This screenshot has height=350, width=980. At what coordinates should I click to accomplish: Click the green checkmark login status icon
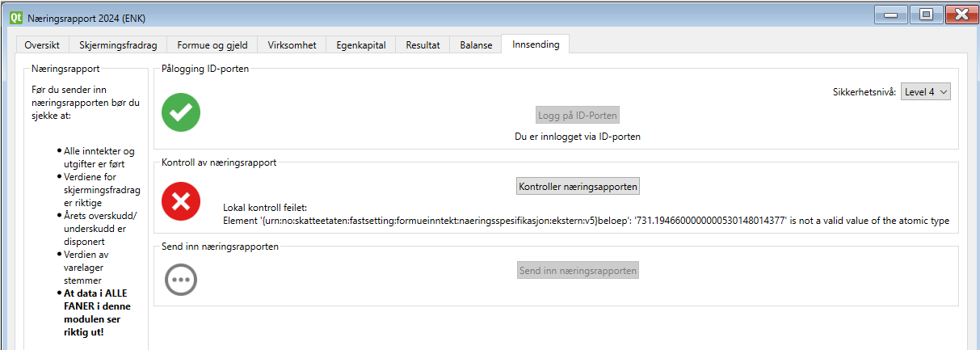181,112
